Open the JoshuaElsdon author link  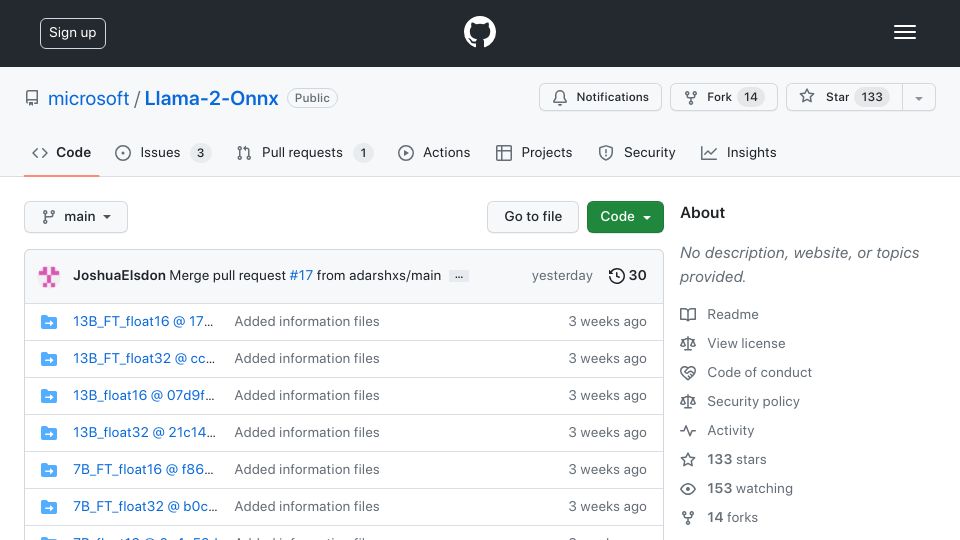[x=119, y=276]
